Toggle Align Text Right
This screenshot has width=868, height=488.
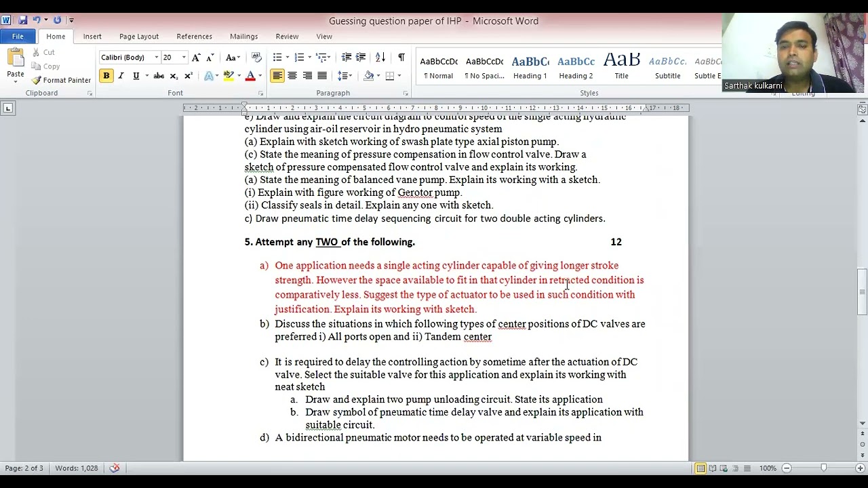click(307, 76)
